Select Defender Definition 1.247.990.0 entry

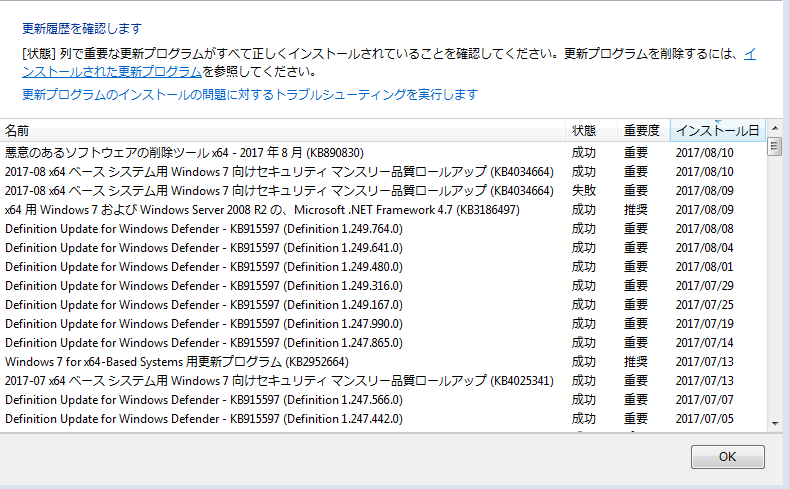click(x=204, y=324)
